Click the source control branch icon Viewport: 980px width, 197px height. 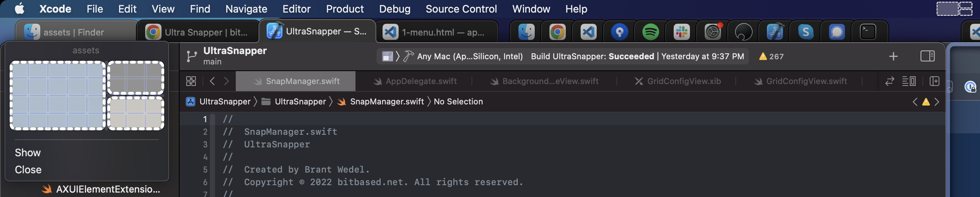(192, 56)
